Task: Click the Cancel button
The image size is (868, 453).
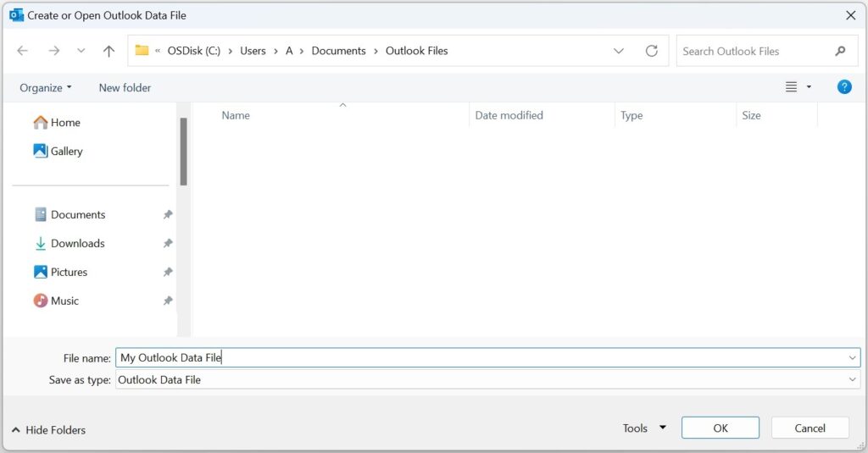Action: pyautogui.click(x=810, y=428)
